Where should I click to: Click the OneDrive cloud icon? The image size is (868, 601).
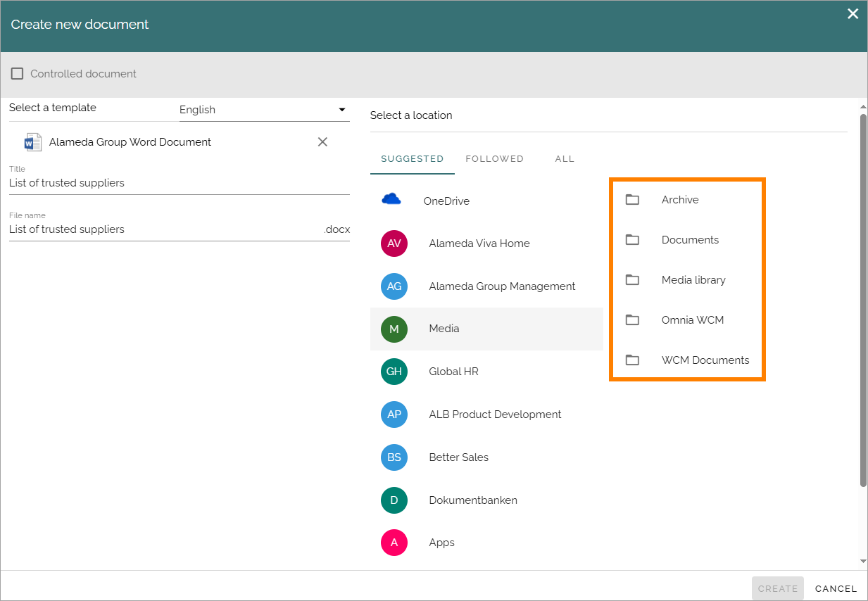391,200
